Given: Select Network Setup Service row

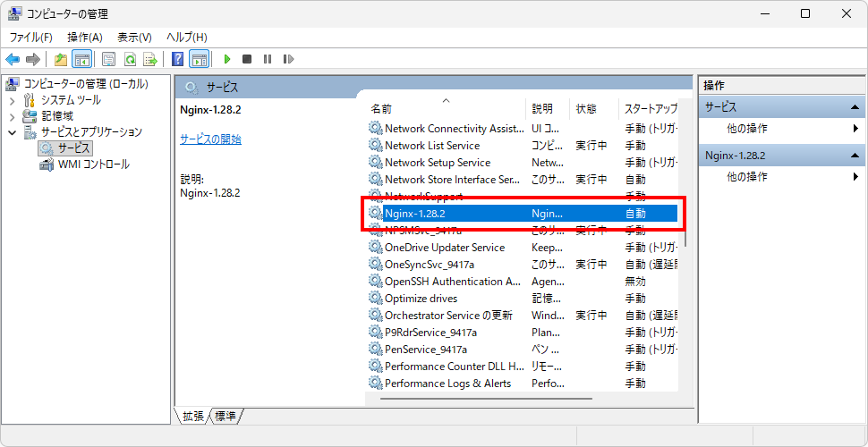Looking at the screenshot, I should [x=523, y=163].
